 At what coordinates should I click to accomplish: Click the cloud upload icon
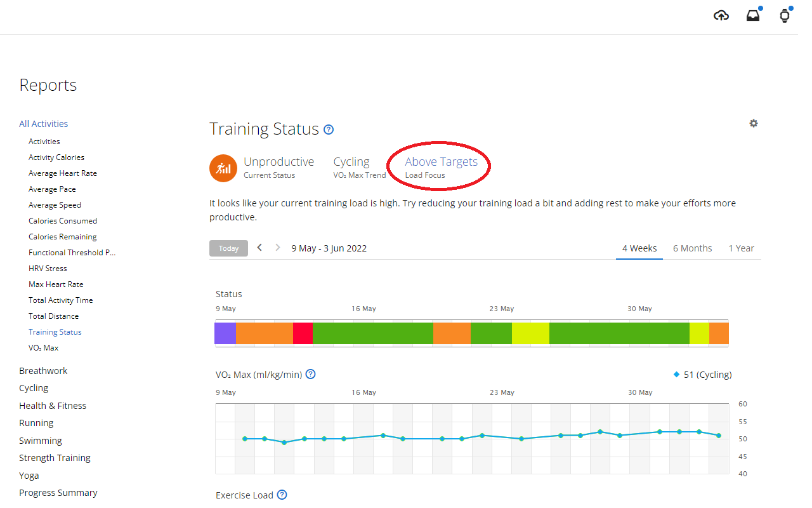click(721, 16)
